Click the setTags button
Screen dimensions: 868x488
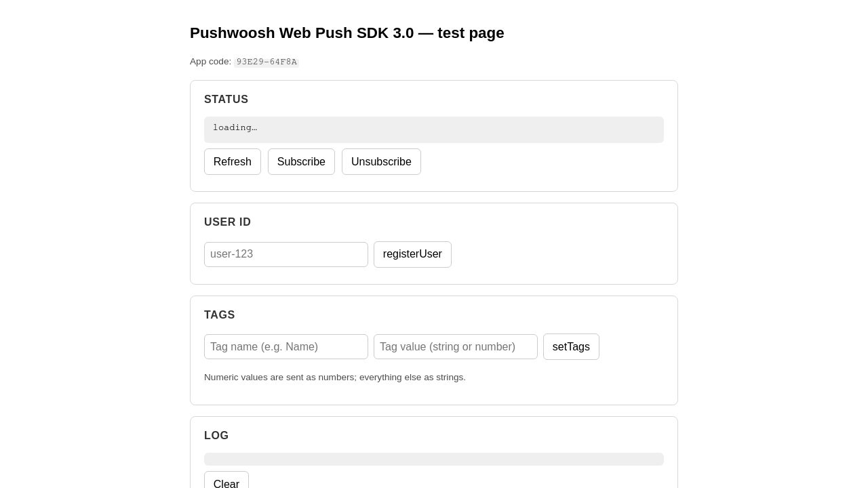click(571, 347)
